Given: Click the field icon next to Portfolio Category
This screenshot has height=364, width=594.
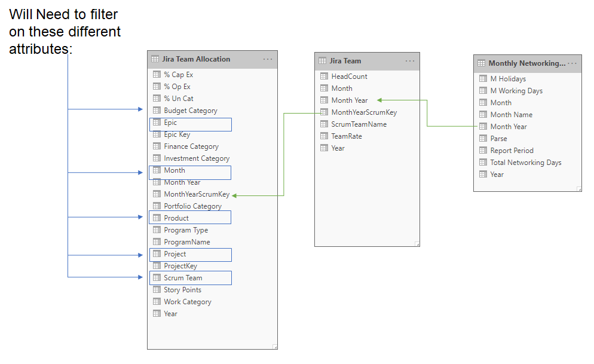Looking at the screenshot, I should [x=157, y=206].
